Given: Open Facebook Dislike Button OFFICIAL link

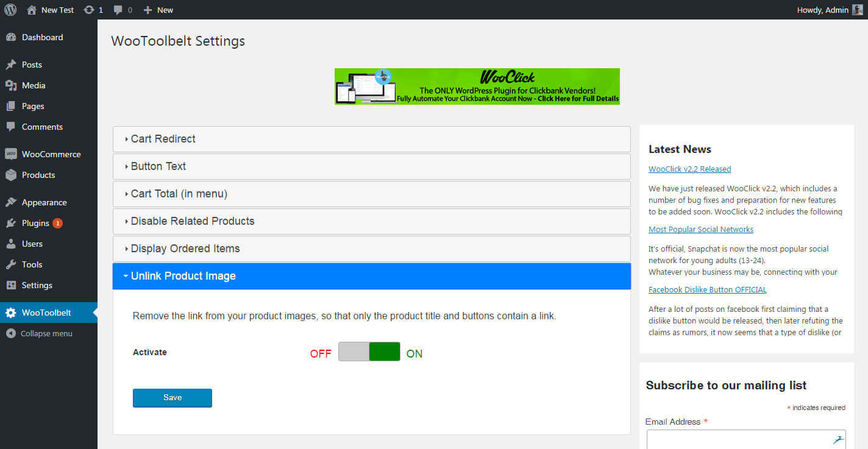Looking at the screenshot, I should point(708,290).
